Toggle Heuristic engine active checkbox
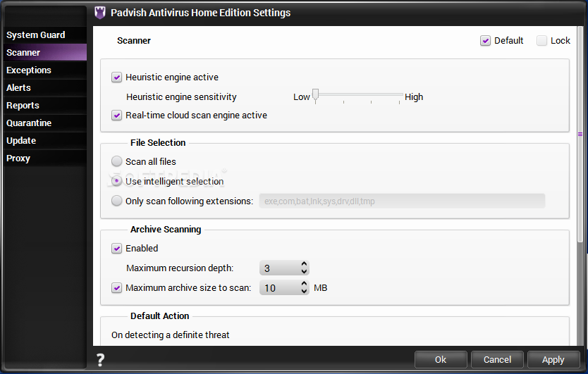 [x=116, y=77]
